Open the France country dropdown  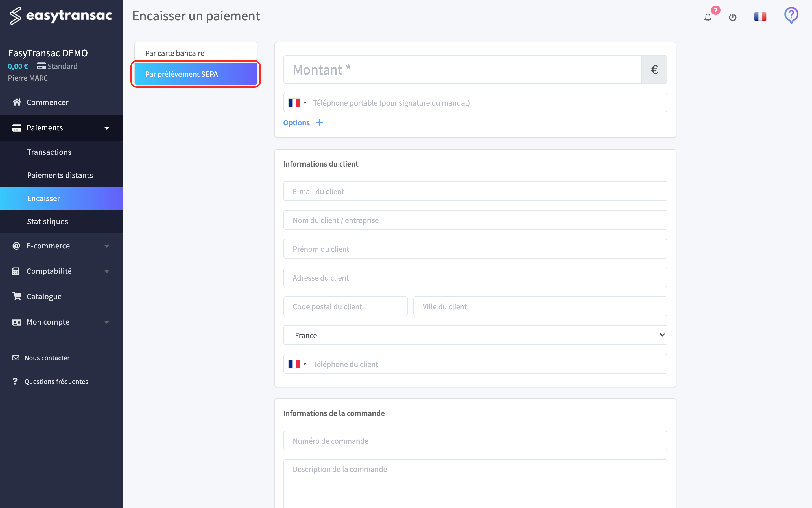[475, 335]
